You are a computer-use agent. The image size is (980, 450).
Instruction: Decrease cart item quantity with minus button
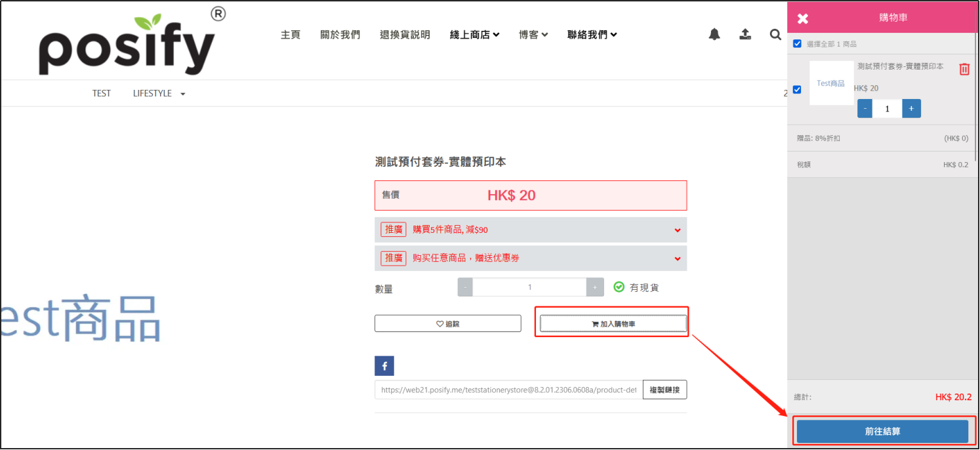865,109
